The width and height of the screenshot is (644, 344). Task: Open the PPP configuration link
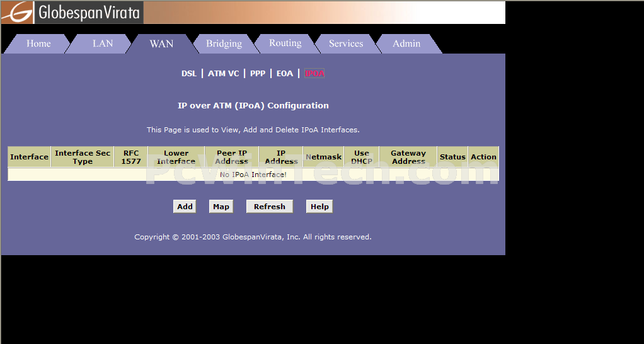coord(258,74)
